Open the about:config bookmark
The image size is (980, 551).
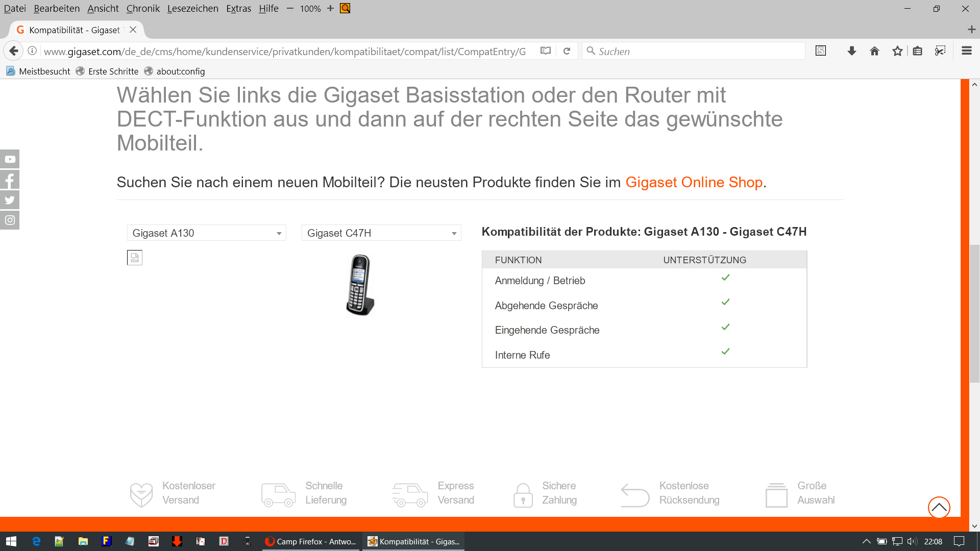click(180, 71)
